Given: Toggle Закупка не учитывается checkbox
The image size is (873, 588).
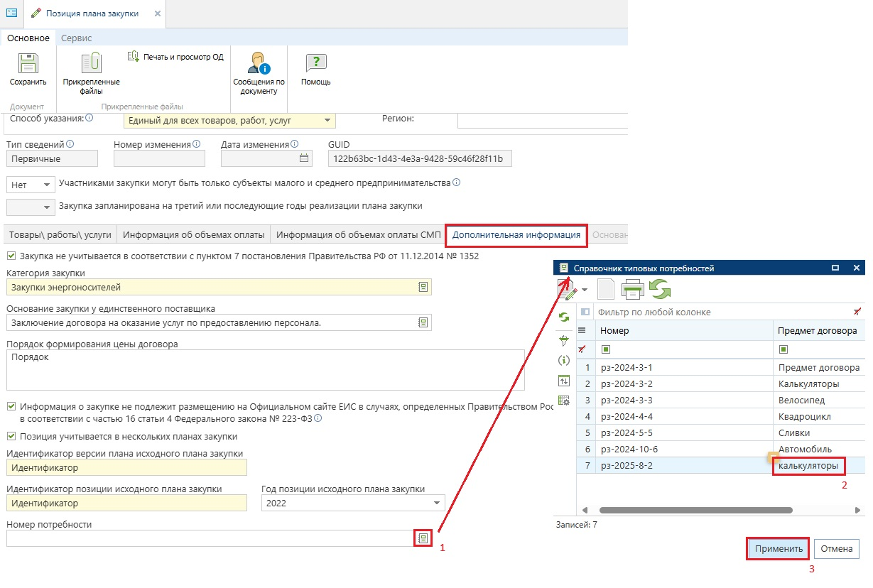Looking at the screenshot, I should pyautogui.click(x=11, y=256).
